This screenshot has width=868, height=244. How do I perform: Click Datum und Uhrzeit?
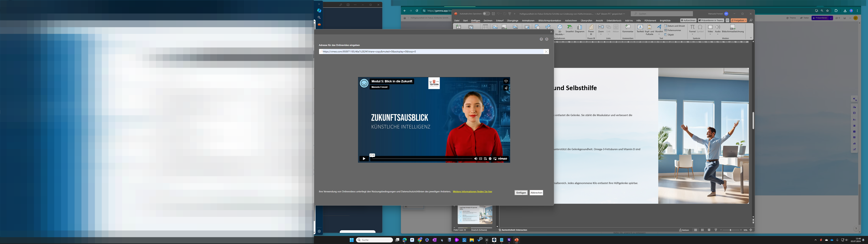pyautogui.click(x=675, y=26)
